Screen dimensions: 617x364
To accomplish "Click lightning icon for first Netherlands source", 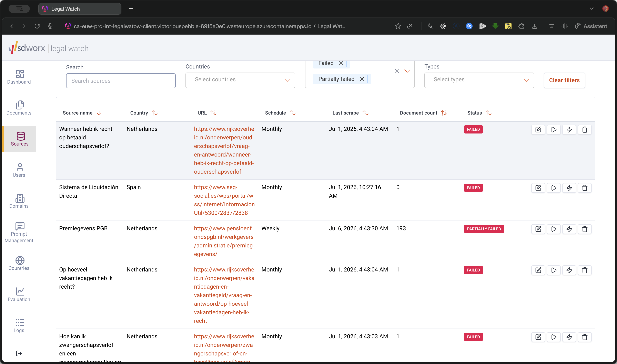I will click(569, 129).
